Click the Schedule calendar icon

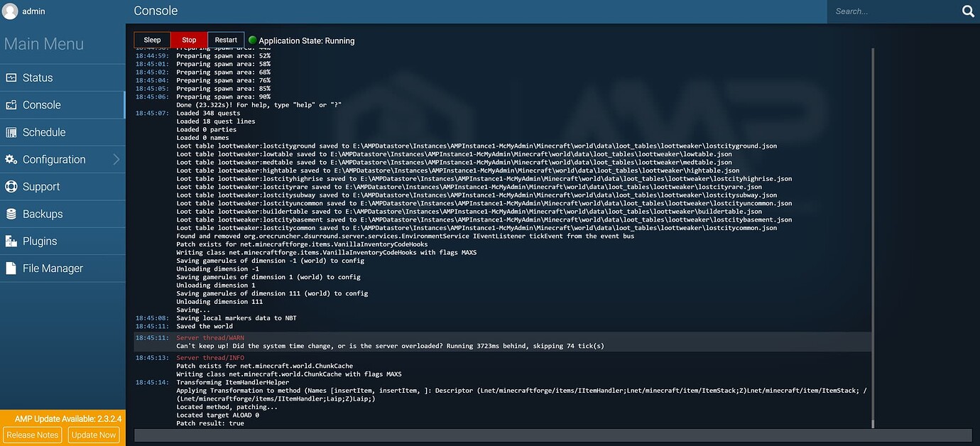(x=11, y=133)
